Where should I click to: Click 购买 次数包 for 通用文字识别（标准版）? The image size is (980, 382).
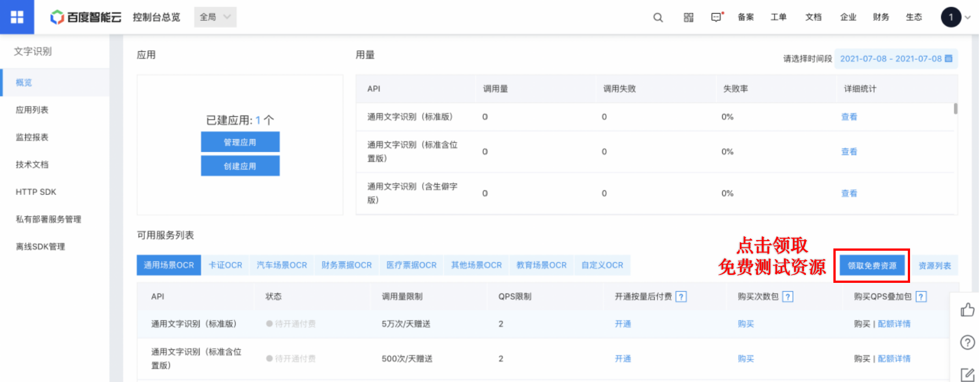746,324
